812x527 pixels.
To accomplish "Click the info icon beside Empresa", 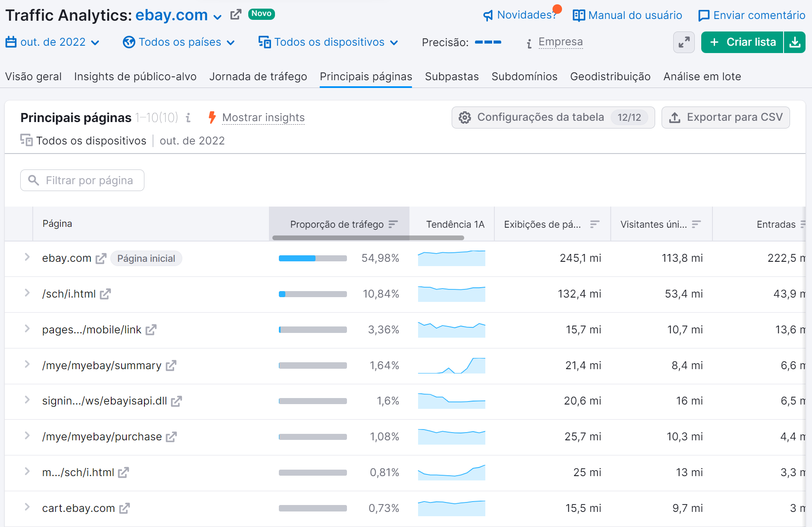I will click(529, 43).
